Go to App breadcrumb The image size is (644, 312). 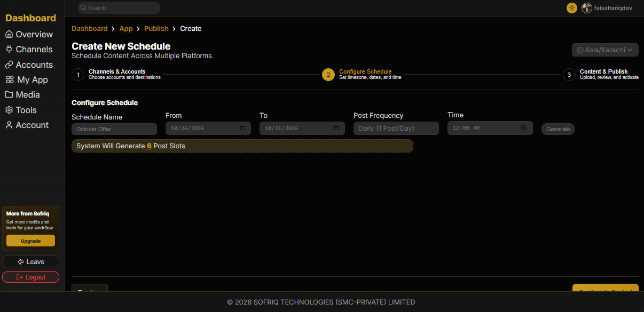(126, 28)
